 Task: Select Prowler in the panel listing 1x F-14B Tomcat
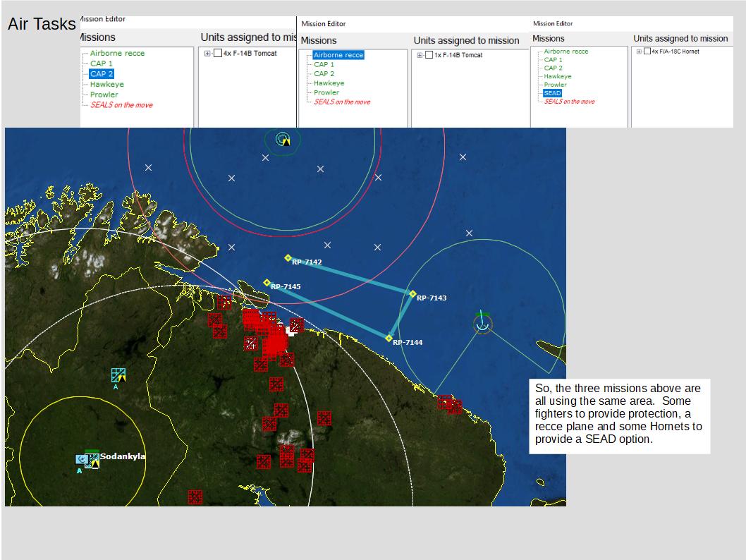click(x=326, y=92)
